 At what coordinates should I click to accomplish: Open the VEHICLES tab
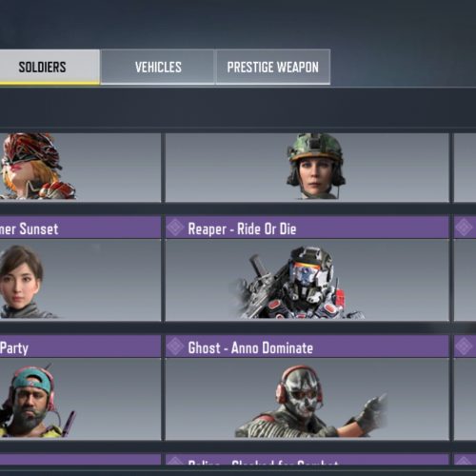click(158, 67)
